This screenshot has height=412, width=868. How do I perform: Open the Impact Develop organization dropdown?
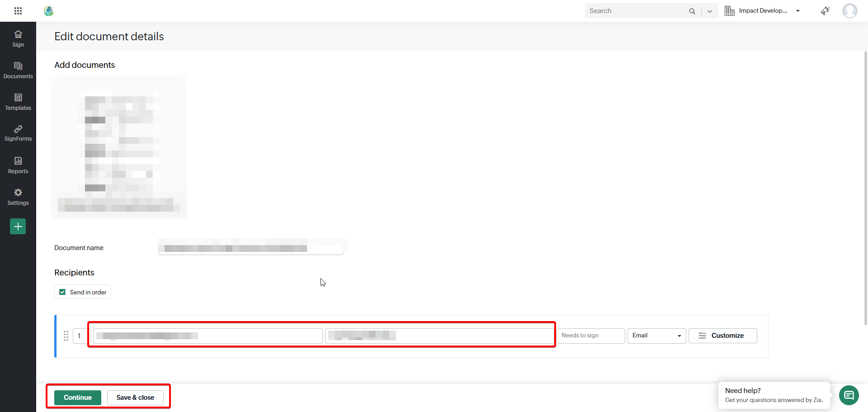tap(762, 11)
